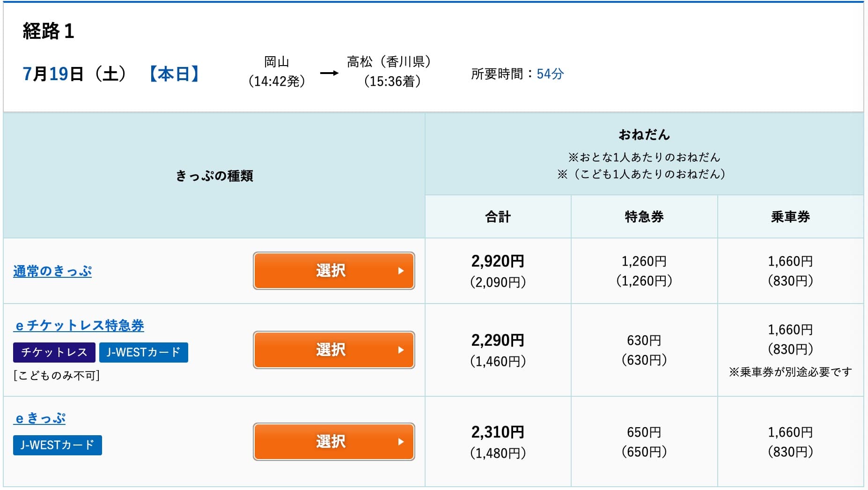
Task: Open the eきっぷ link
Action: coord(39,418)
